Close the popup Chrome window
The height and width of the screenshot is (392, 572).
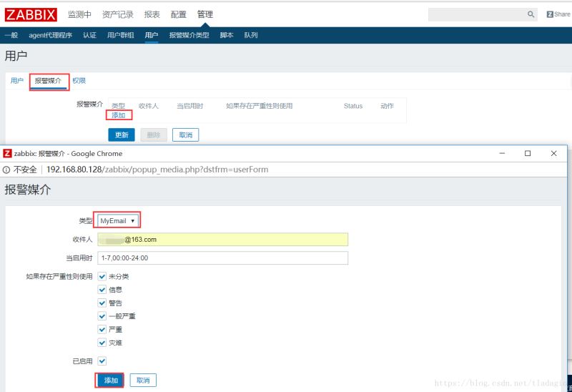click(x=553, y=153)
